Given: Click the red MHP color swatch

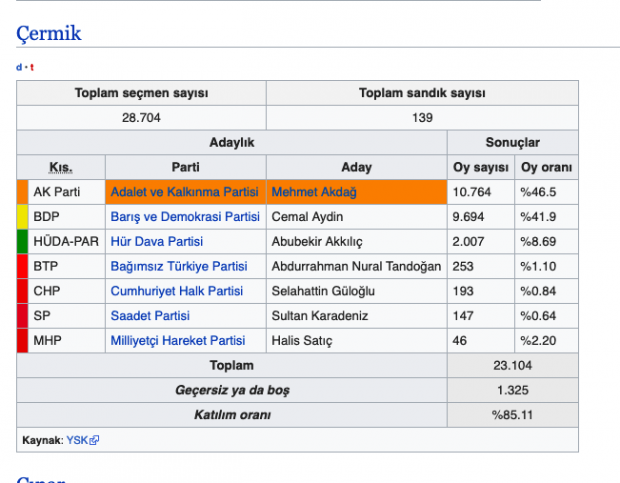Looking at the screenshot, I should coord(22,342).
